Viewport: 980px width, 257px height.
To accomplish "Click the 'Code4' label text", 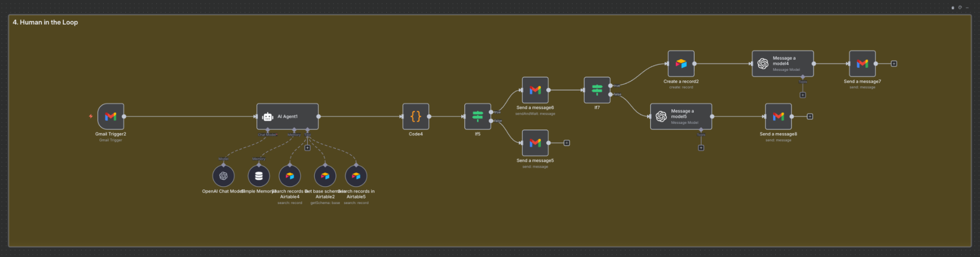I will [x=415, y=134].
